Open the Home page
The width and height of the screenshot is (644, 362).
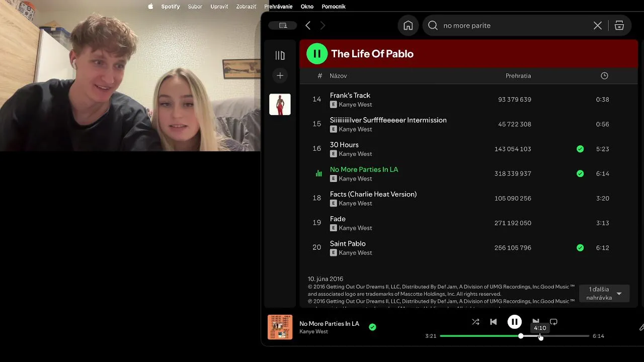click(408, 26)
